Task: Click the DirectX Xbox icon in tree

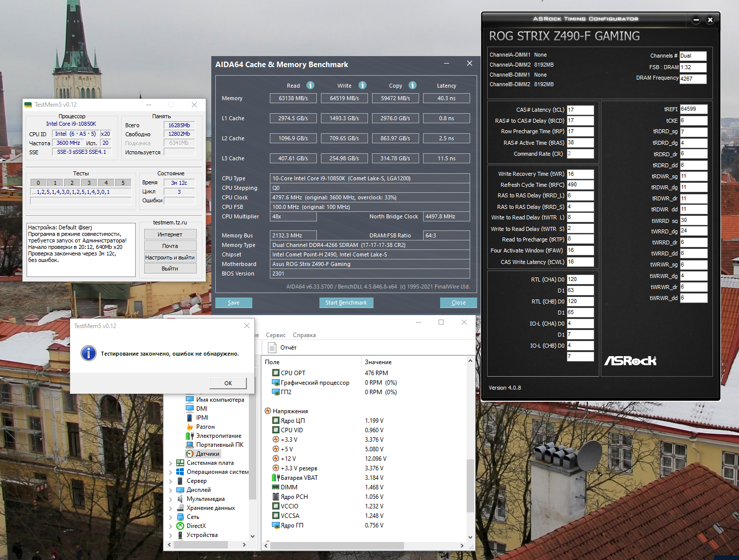Action: tap(180, 526)
